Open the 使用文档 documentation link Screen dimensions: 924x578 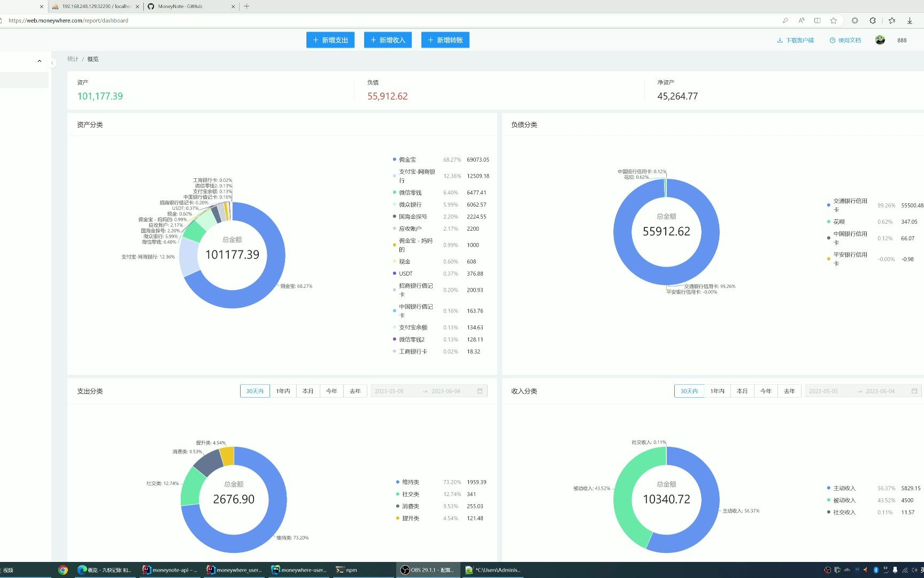tap(845, 40)
